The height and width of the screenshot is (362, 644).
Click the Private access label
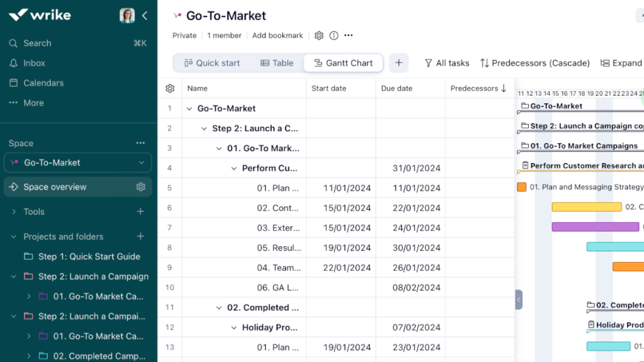click(184, 35)
